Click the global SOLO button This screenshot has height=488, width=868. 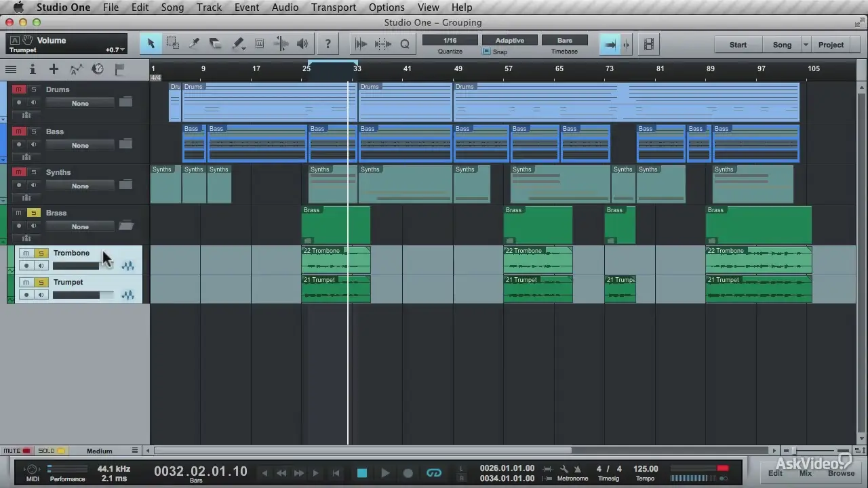point(52,451)
